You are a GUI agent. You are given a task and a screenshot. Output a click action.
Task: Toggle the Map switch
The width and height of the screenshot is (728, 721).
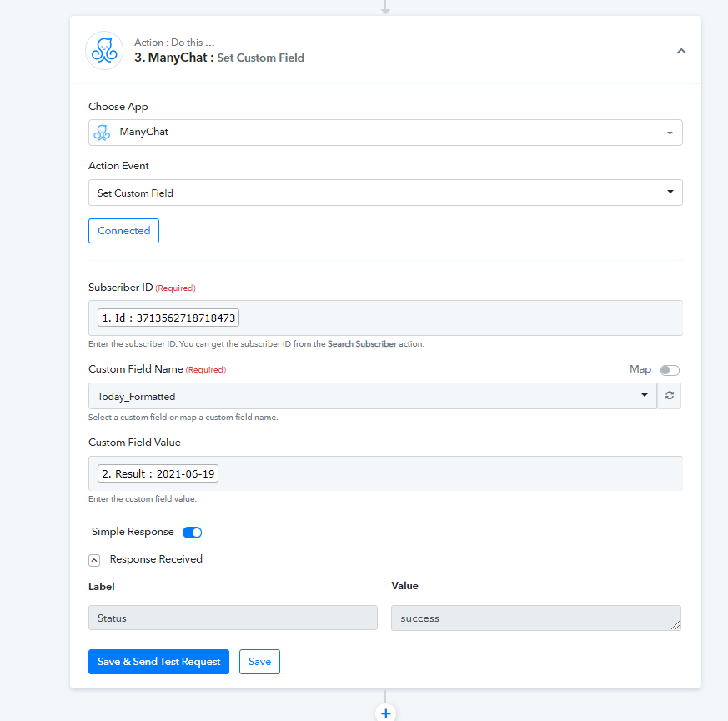(x=670, y=370)
